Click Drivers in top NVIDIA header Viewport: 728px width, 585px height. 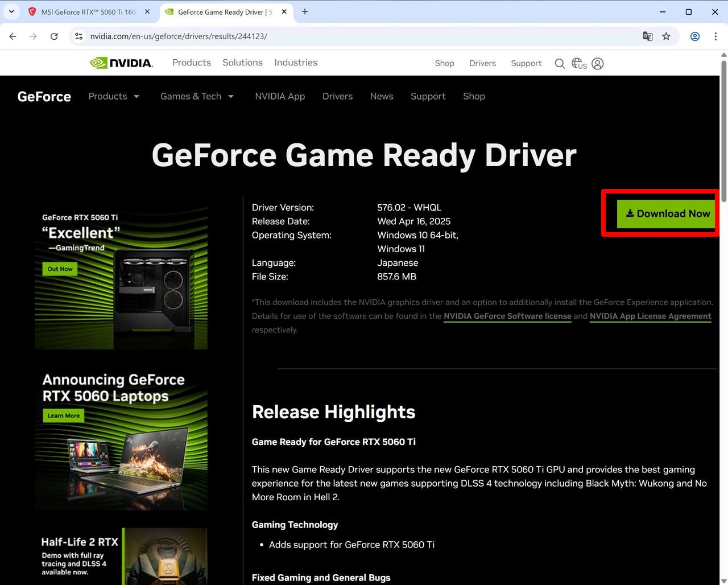coord(483,63)
